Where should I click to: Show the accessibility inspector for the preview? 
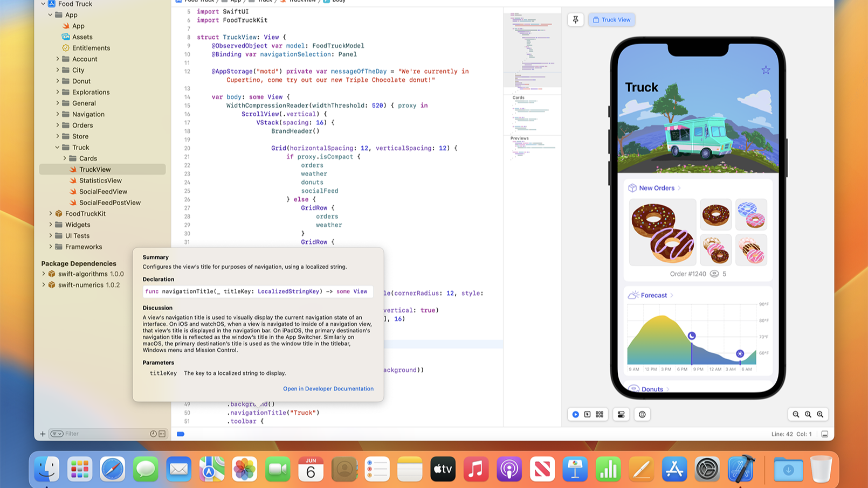642,414
